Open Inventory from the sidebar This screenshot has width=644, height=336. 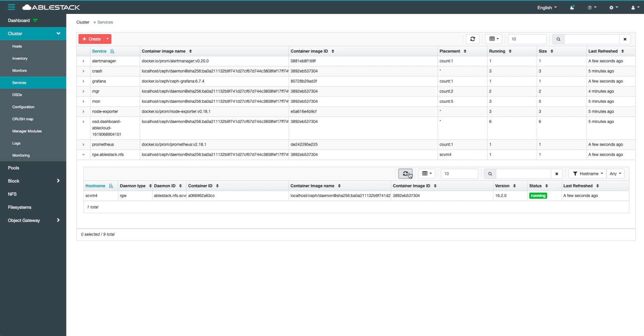click(20, 59)
